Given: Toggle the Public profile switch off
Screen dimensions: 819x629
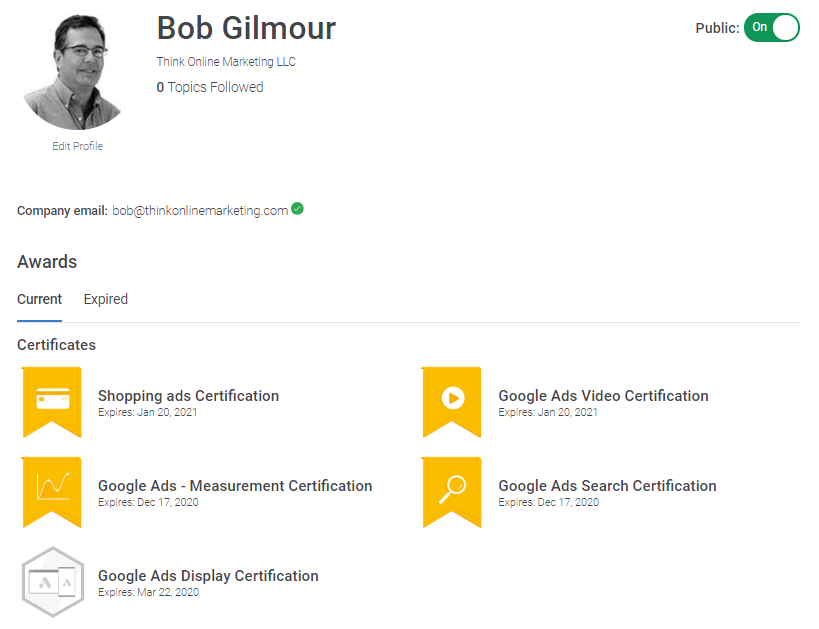Looking at the screenshot, I should [x=771, y=28].
